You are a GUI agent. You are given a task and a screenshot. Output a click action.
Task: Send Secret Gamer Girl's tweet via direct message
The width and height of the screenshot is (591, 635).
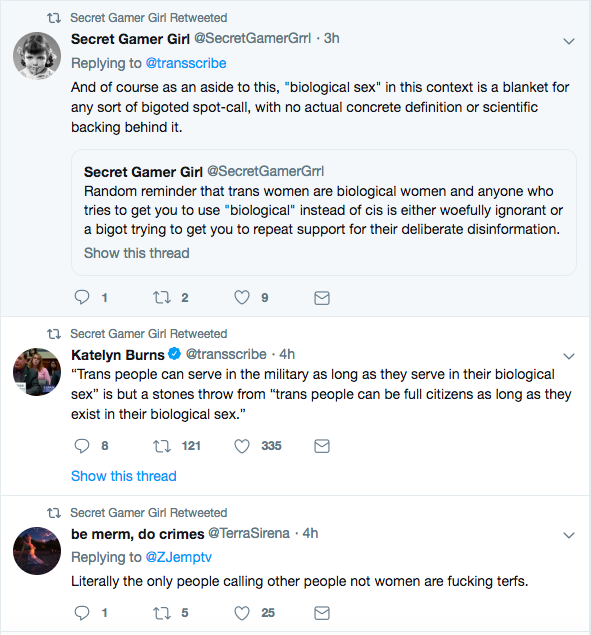[322, 298]
